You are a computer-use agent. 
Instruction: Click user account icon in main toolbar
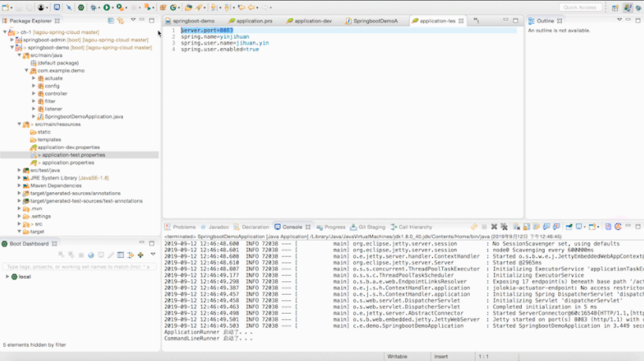pos(41,7)
